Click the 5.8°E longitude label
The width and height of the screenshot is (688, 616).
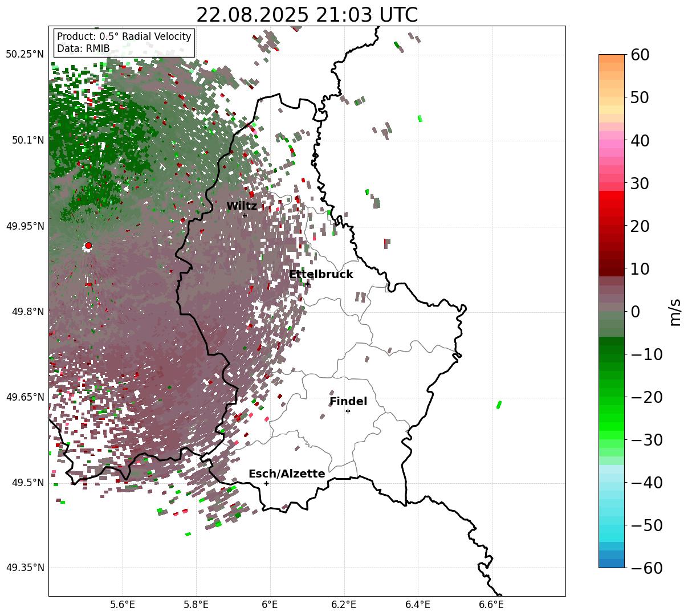coord(196,605)
